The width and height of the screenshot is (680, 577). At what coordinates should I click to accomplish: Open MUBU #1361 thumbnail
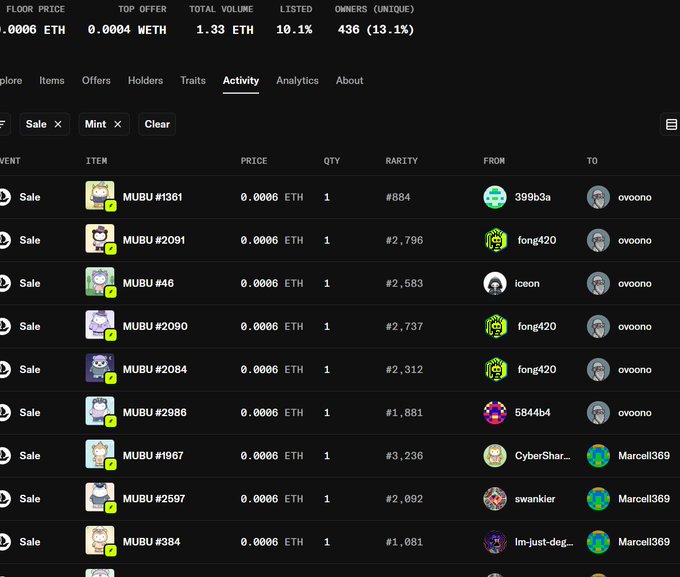pyautogui.click(x=100, y=196)
